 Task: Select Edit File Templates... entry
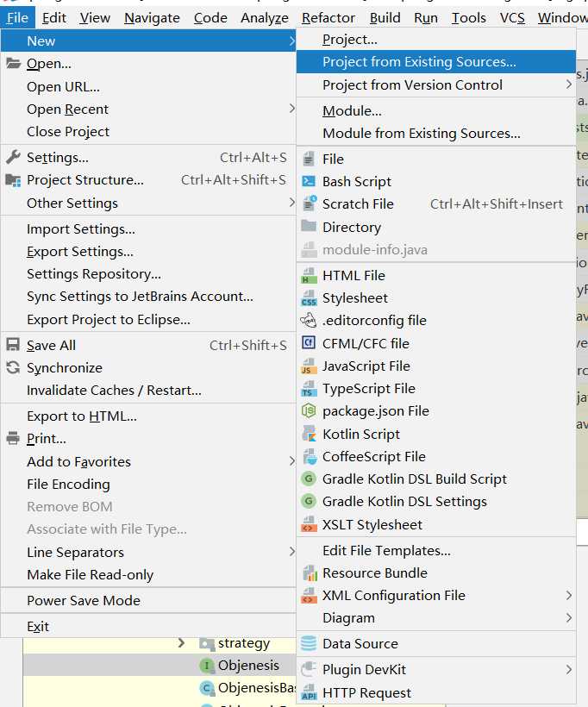(436, 550)
